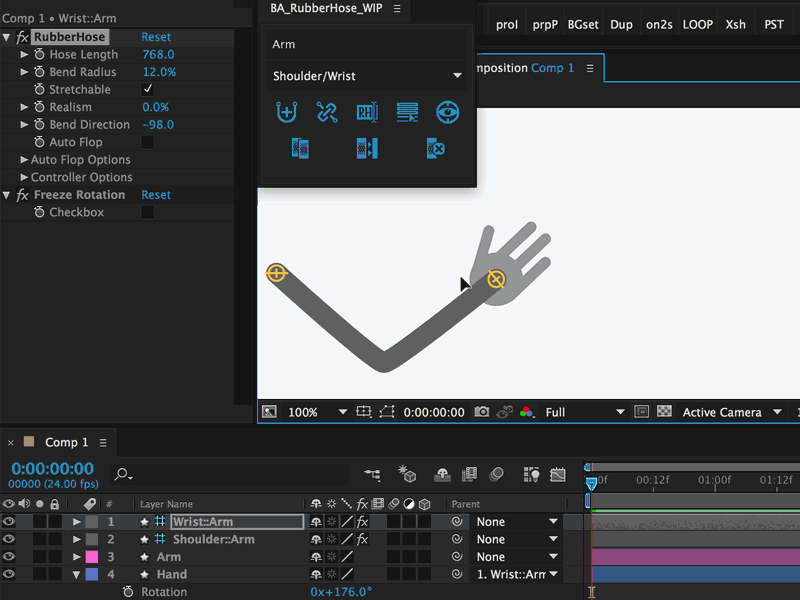Click the RubberHose eye visibility icon
Image resolution: width=800 pixels, height=600 pixels.
pos(447,112)
